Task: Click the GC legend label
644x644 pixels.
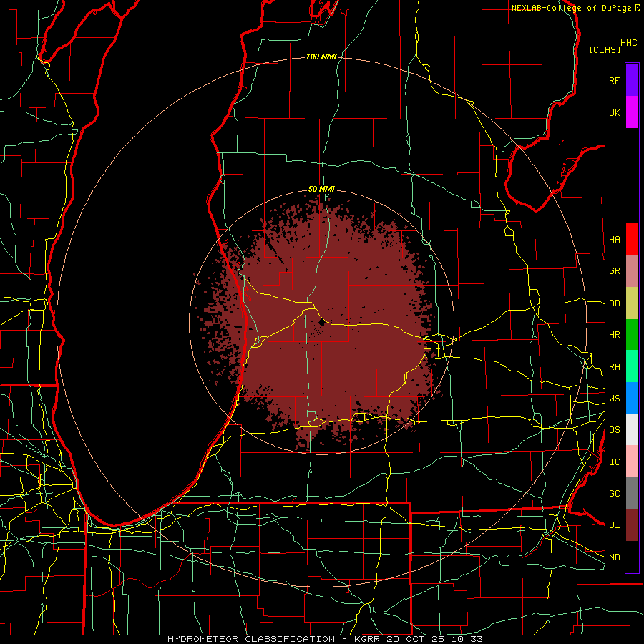Action: point(615,494)
